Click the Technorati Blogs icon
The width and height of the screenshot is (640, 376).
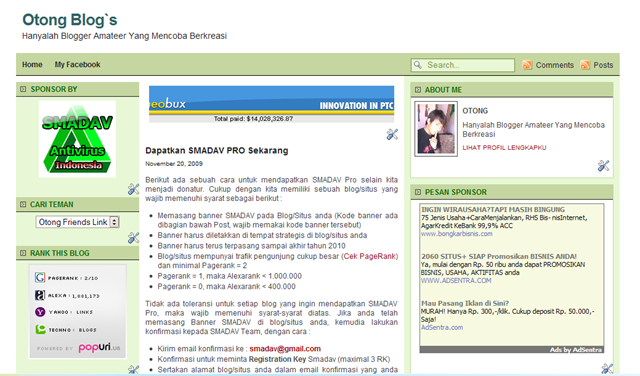pyautogui.click(x=40, y=329)
